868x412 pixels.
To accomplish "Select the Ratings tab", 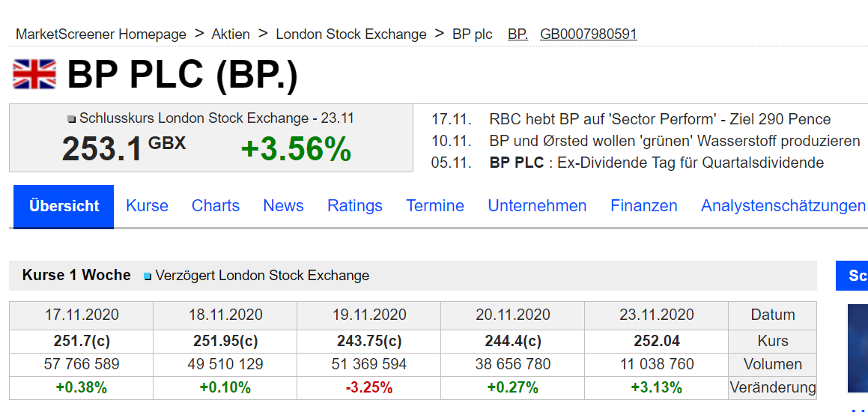I will [355, 206].
